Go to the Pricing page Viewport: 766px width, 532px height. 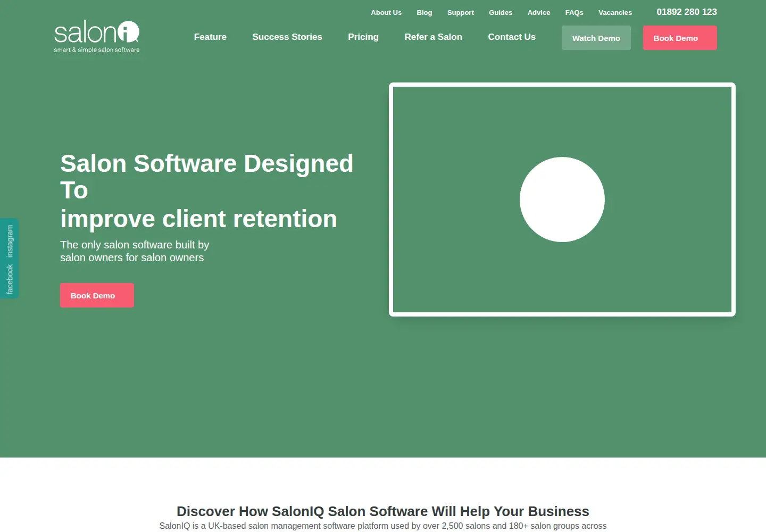pyautogui.click(x=363, y=37)
